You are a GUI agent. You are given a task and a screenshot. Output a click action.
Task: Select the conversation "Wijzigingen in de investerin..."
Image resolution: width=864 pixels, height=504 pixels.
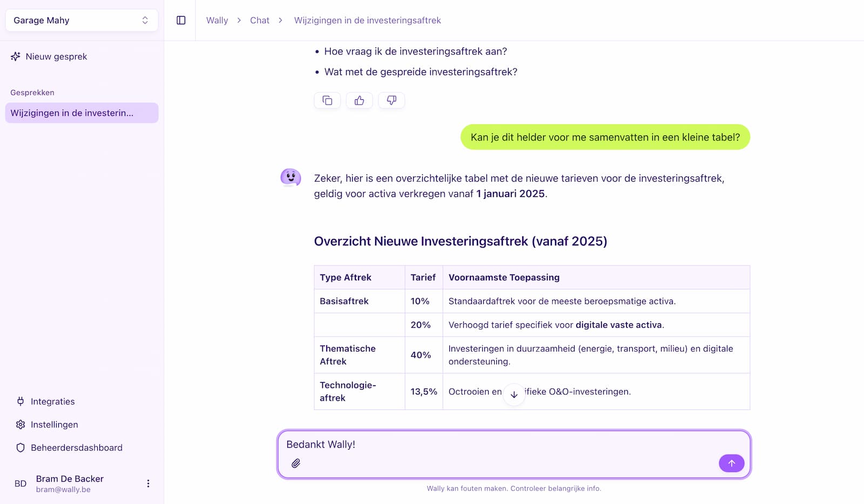(81, 113)
